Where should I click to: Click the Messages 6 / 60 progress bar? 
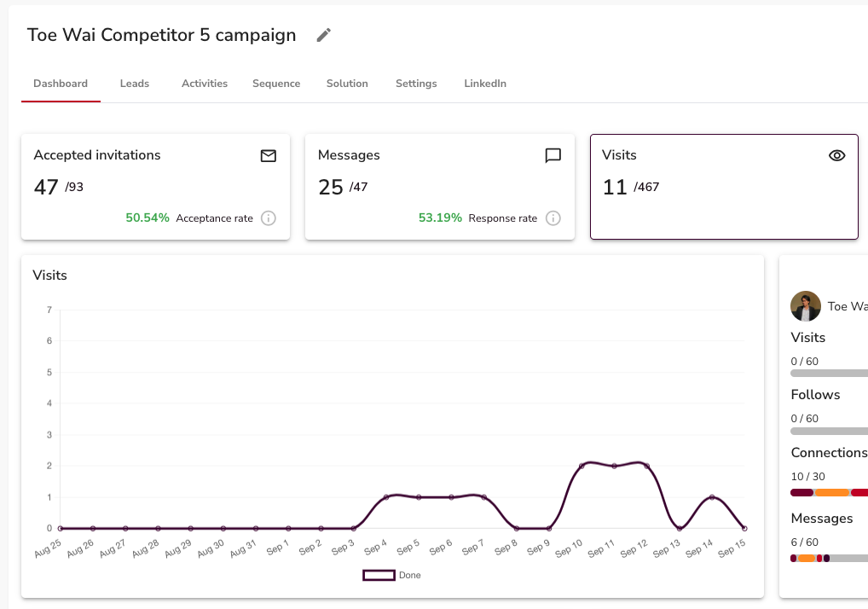coord(829,559)
